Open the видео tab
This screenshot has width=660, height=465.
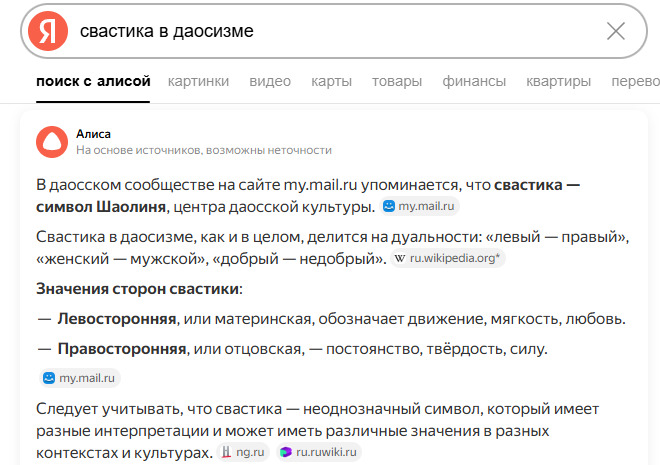point(270,81)
